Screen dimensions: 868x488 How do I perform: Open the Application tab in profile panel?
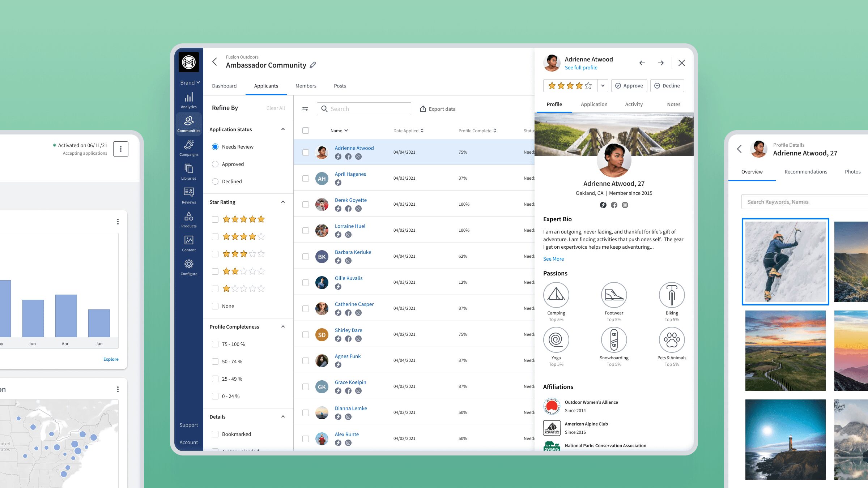coord(594,104)
